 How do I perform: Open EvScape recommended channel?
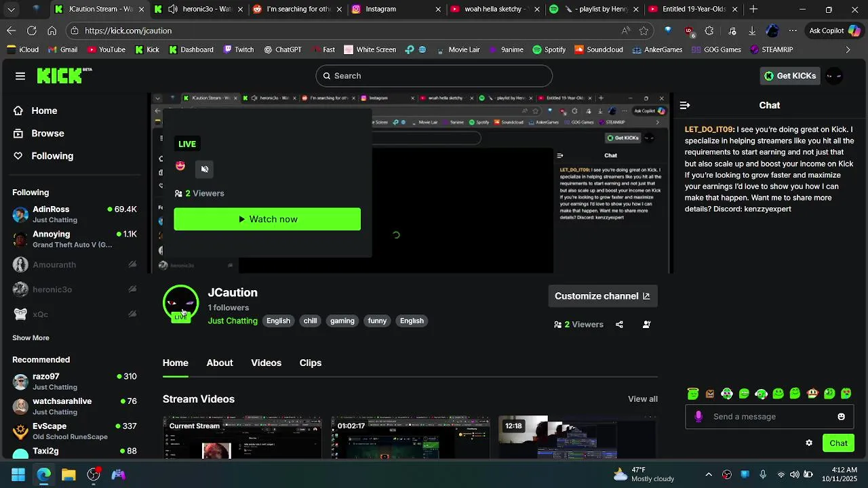(x=75, y=431)
